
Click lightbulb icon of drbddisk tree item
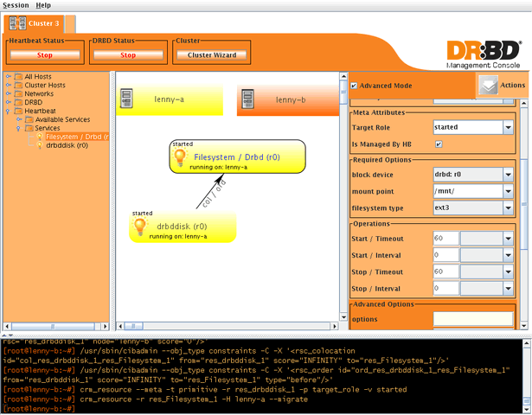point(40,145)
